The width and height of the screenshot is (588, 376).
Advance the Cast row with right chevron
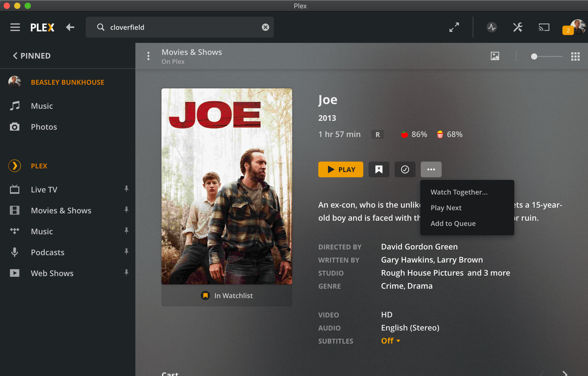pos(565,373)
